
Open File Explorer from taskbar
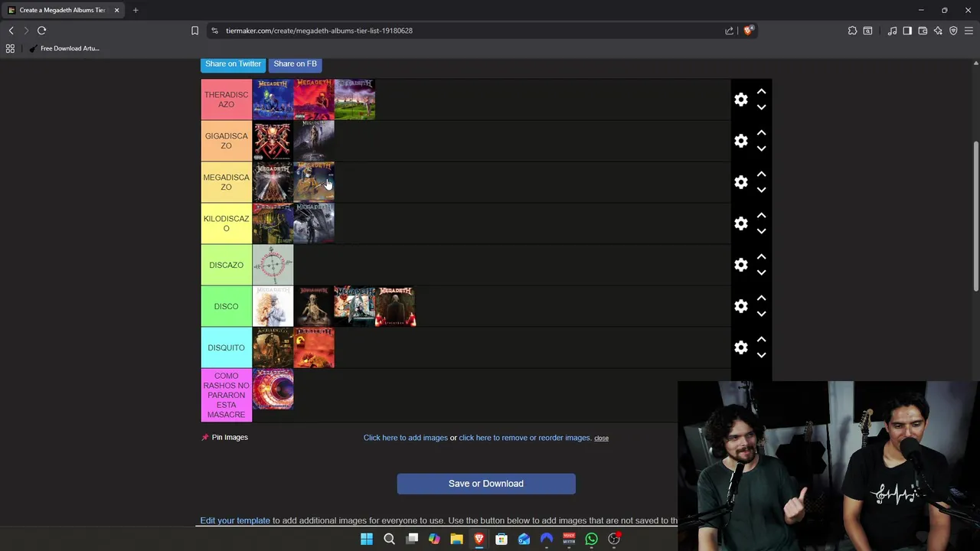tap(456, 539)
